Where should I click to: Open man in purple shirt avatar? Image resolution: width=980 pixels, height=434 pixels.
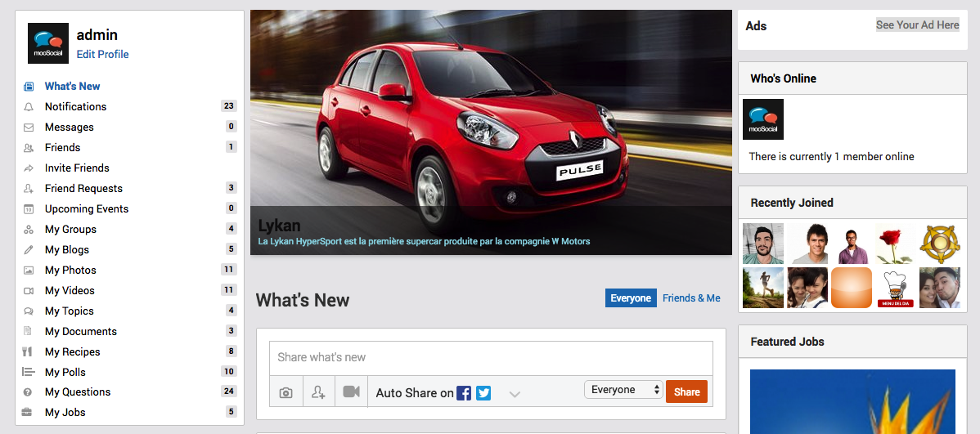(x=852, y=244)
